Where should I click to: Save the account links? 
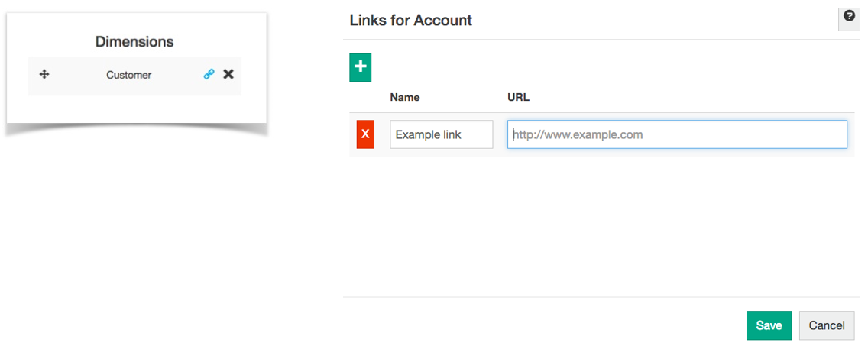tap(769, 325)
